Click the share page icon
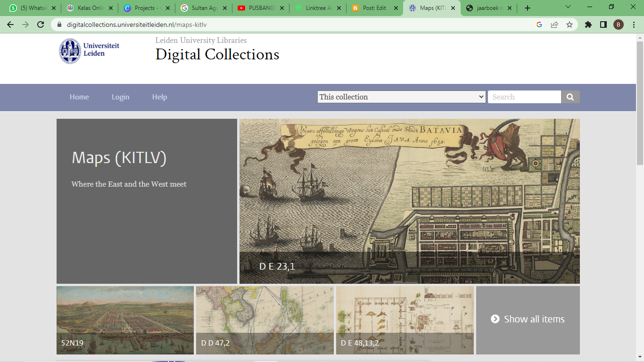The width and height of the screenshot is (644, 362). pyautogui.click(x=554, y=25)
